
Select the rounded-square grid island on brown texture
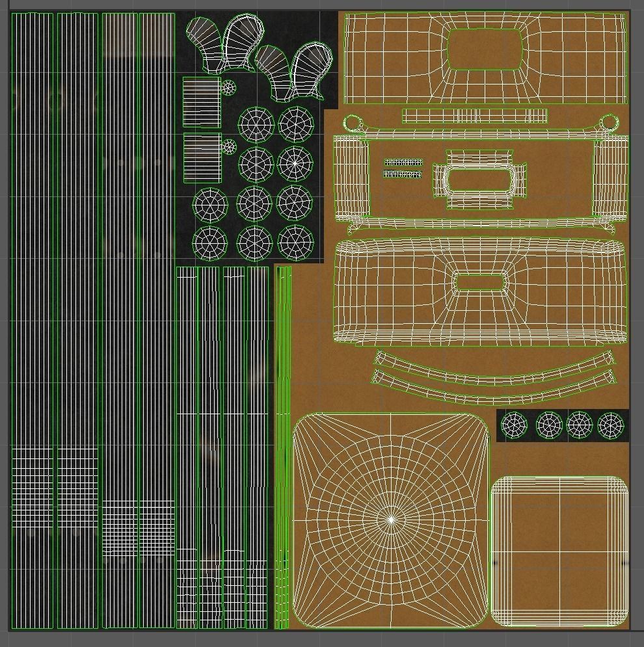(559, 551)
